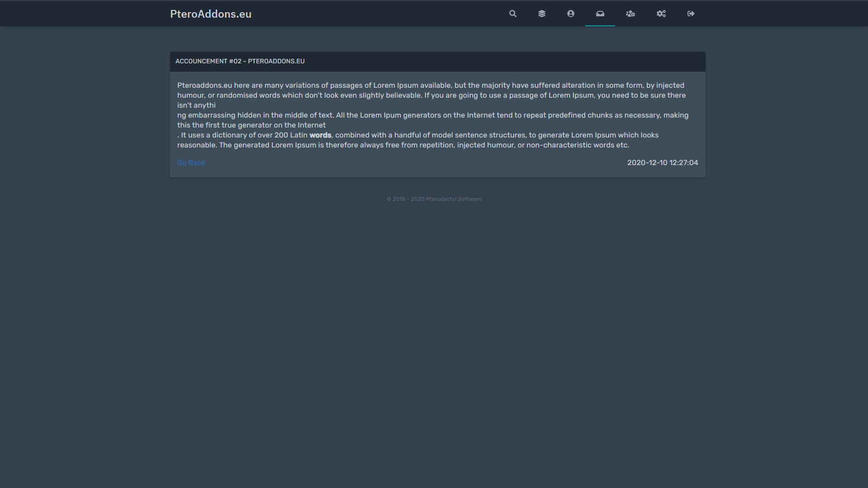Image resolution: width=868 pixels, height=488 pixels.
Task: Click PteroAddons.eu in the top menu bar
Action: click(211, 14)
